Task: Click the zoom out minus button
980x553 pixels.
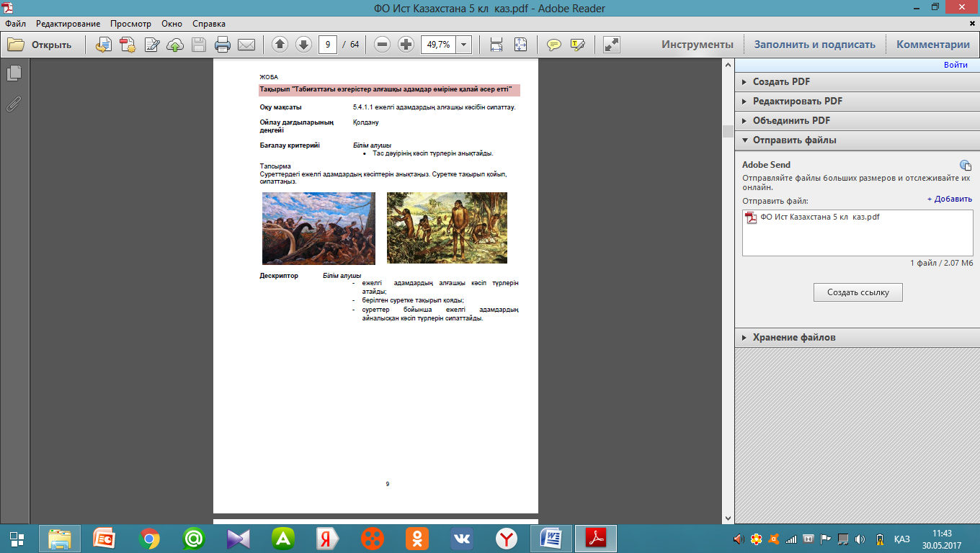Action: [x=383, y=45]
